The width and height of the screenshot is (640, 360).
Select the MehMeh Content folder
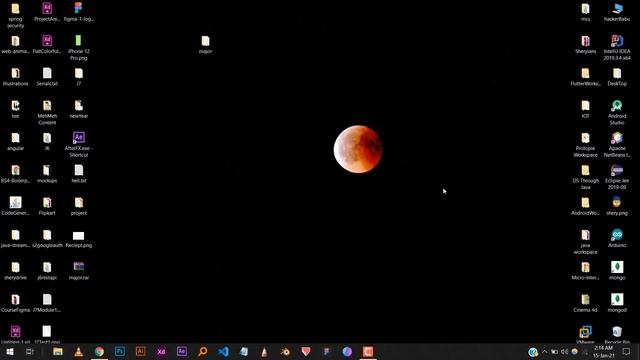47,113
